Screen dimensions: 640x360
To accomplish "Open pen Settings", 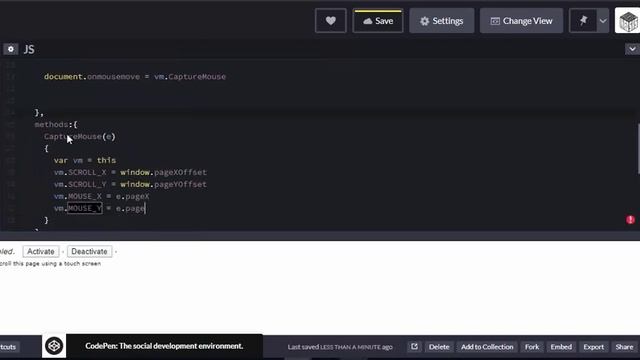I will pos(442,21).
